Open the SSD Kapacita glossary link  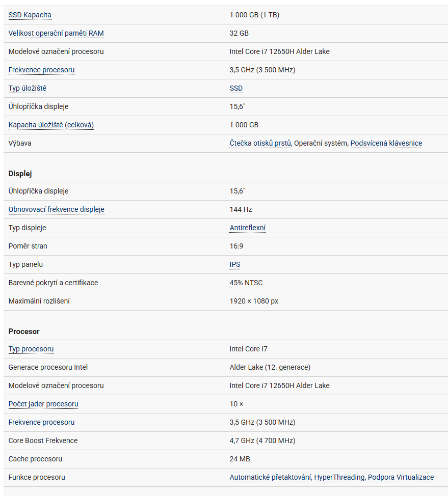pos(30,15)
